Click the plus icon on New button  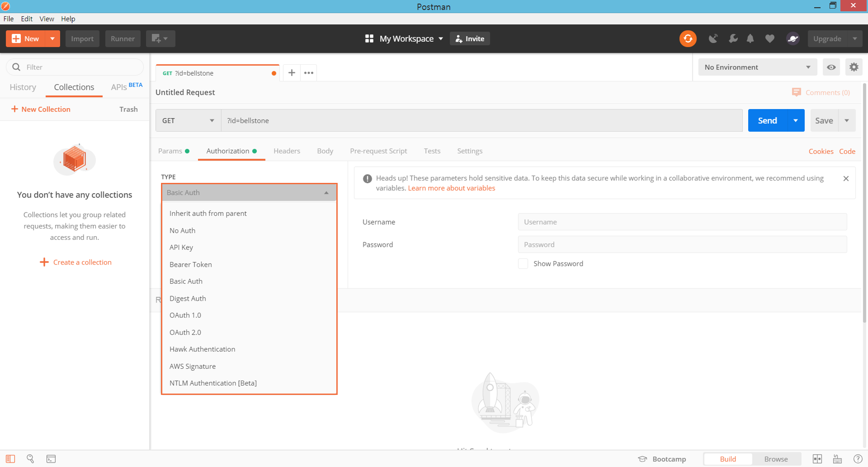pos(16,39)
